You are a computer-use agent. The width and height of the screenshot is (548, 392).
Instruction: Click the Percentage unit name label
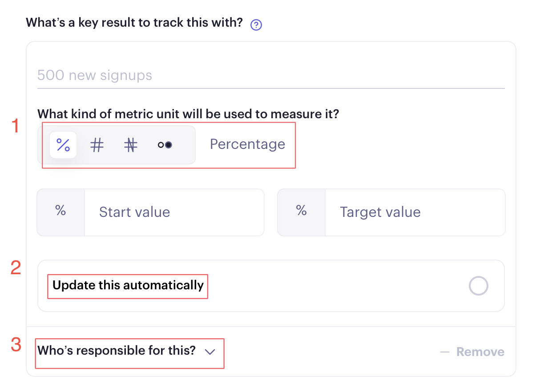pos(247,144)
